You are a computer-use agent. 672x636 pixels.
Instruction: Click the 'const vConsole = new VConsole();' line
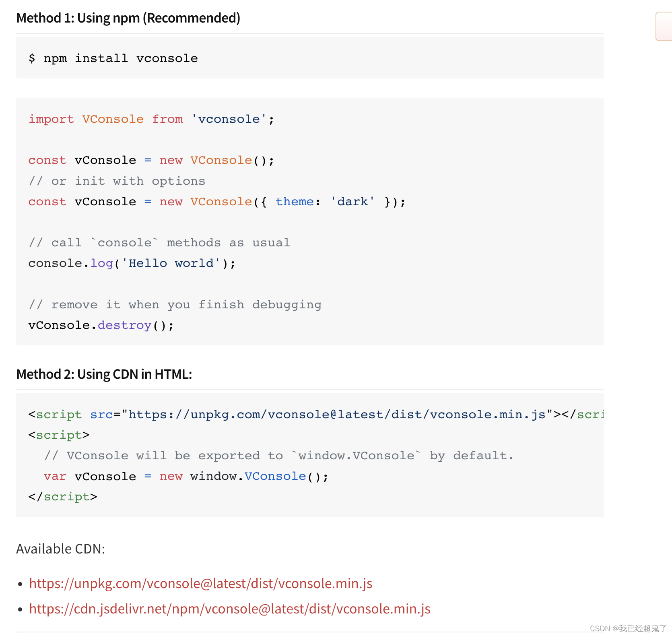click(x=151, y=160)
